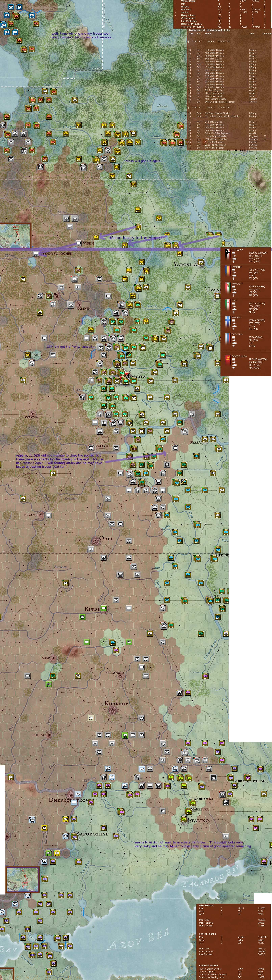Image resolution: width=272 pixels, height=980 pixels.
Task: Click Hungary's manpower soldiers icon
Action: pyautogui.click(x=234, y=287)
